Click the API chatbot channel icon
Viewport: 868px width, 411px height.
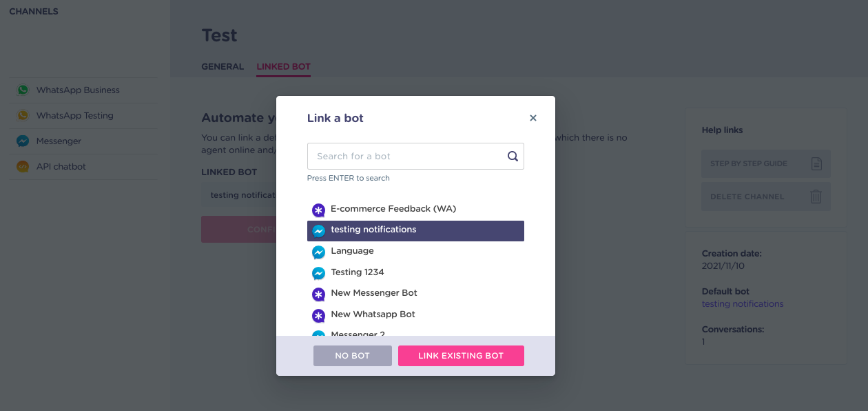coord(23,166)
